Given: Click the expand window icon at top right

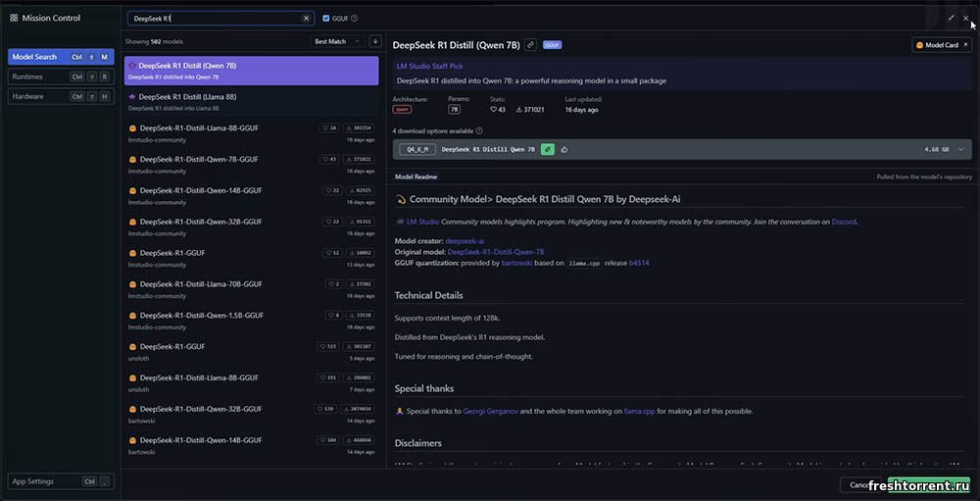Looking at the screenshot, I should 951,18.
